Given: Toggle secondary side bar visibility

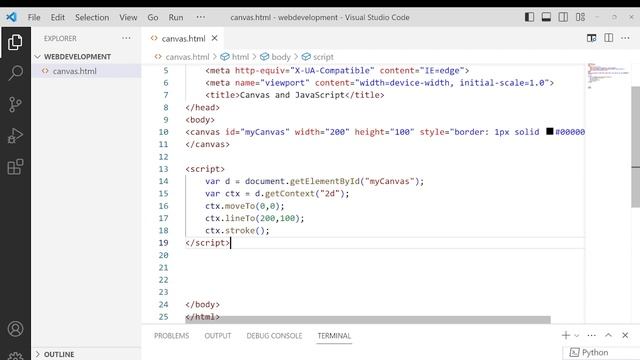Looking at the screenshot, I should 563,17.
